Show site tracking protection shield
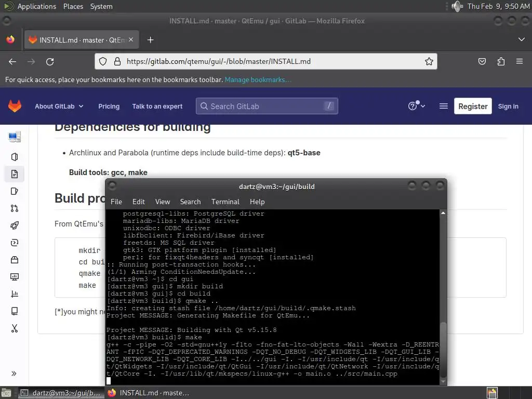The height and width of the screenshot is (399, 532). 103,61
